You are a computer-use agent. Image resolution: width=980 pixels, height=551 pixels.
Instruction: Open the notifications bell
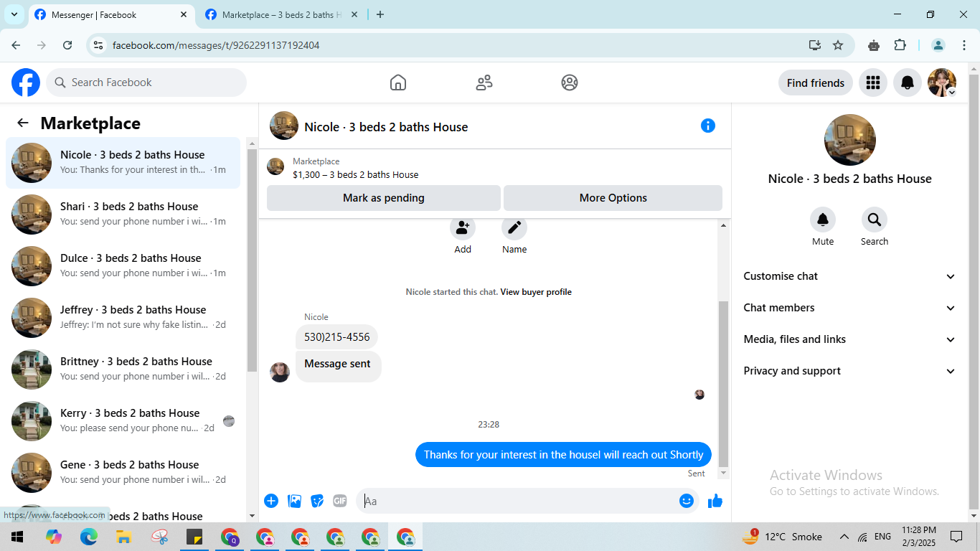click(908, 83)
